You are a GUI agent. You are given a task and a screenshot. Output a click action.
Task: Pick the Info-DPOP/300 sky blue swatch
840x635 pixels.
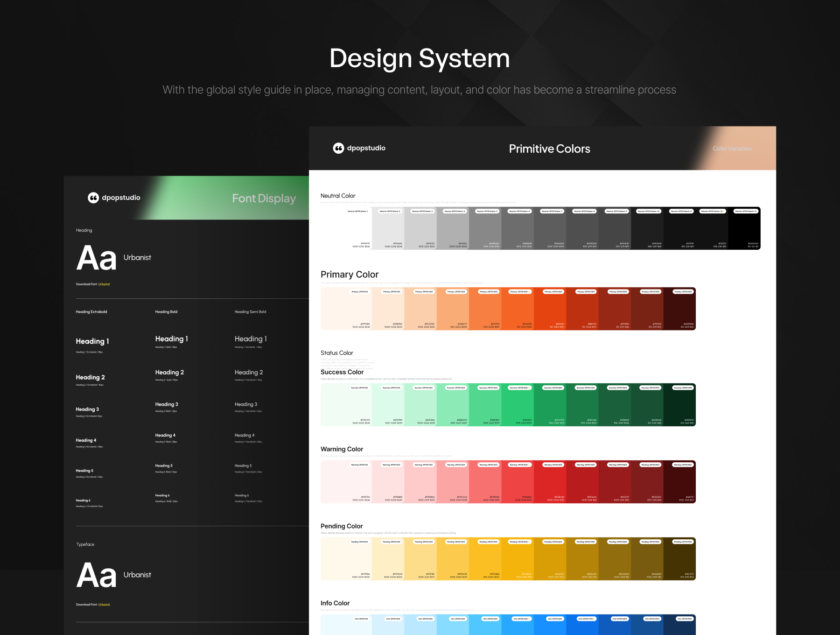(453, 625)
